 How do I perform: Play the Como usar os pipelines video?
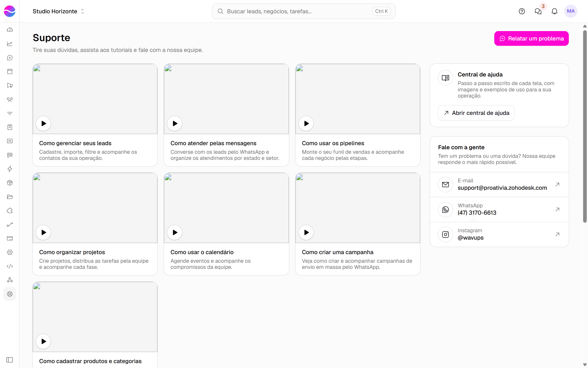pos(306,123)
